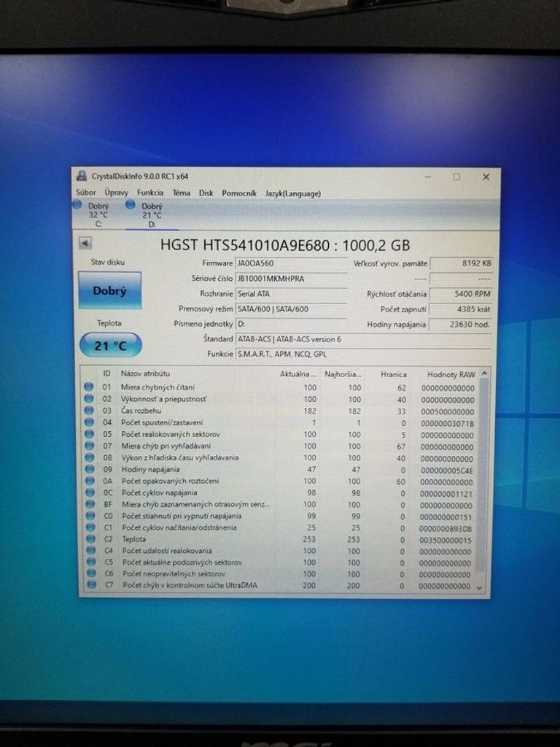Image resolution: width=560 pixels, height=747 pixels.
Task: Click the buffer size value 8192 KB
Action: coord(461,263)
